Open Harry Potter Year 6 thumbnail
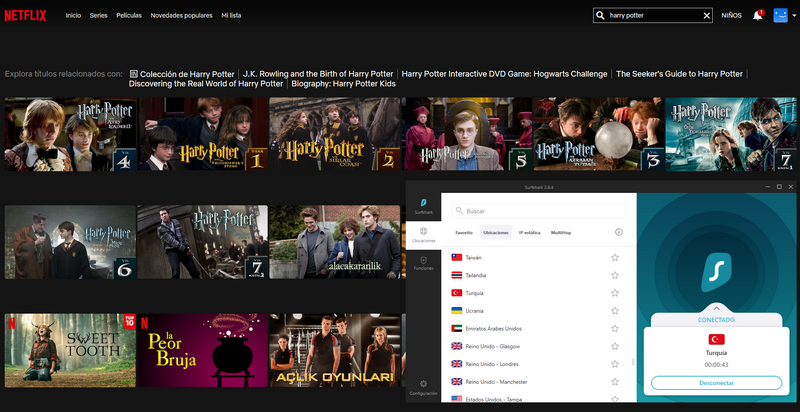This screenshot has height=412, width=800. tap(70, 242)
